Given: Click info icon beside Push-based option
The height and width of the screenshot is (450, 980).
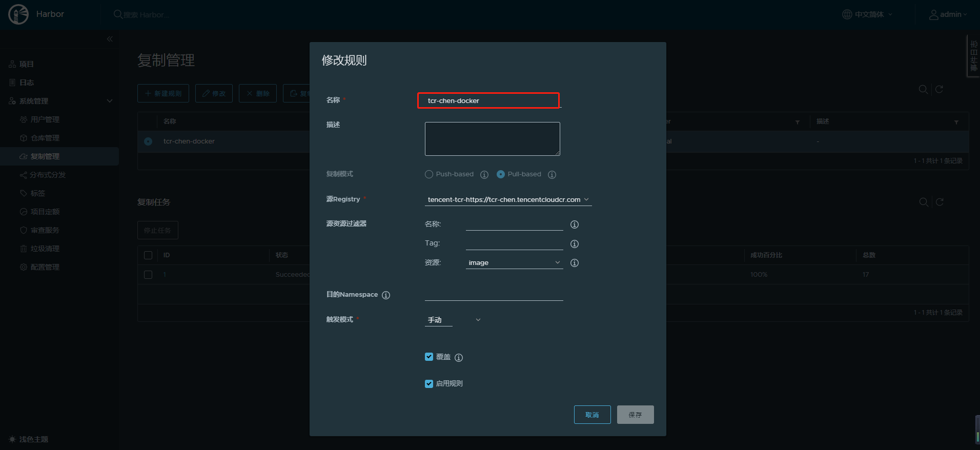Looking at the screenshot, I should 484,175.
